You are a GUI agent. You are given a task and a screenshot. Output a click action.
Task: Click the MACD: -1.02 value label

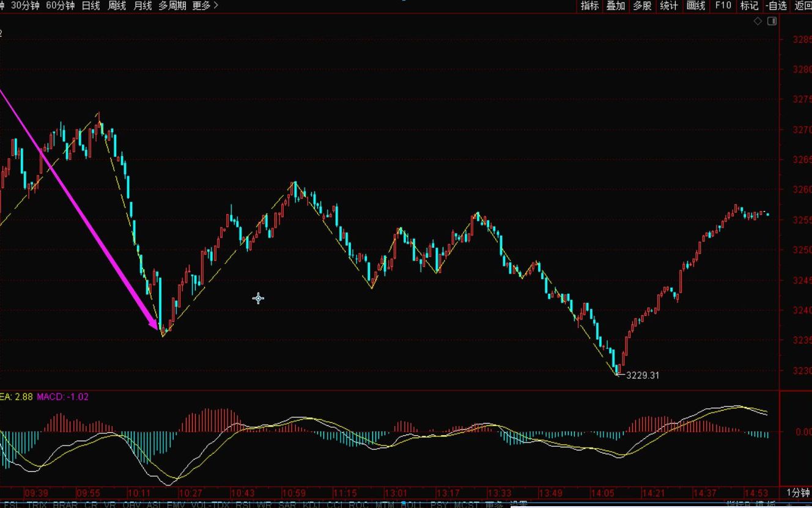pyautogui.click(x=62, y=397)
